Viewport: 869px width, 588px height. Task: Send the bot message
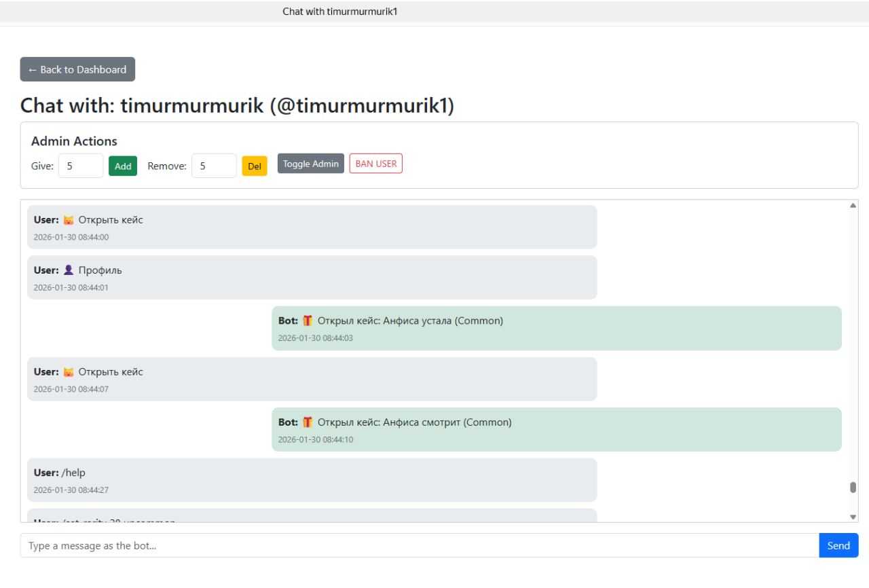(x=838, y=545)
